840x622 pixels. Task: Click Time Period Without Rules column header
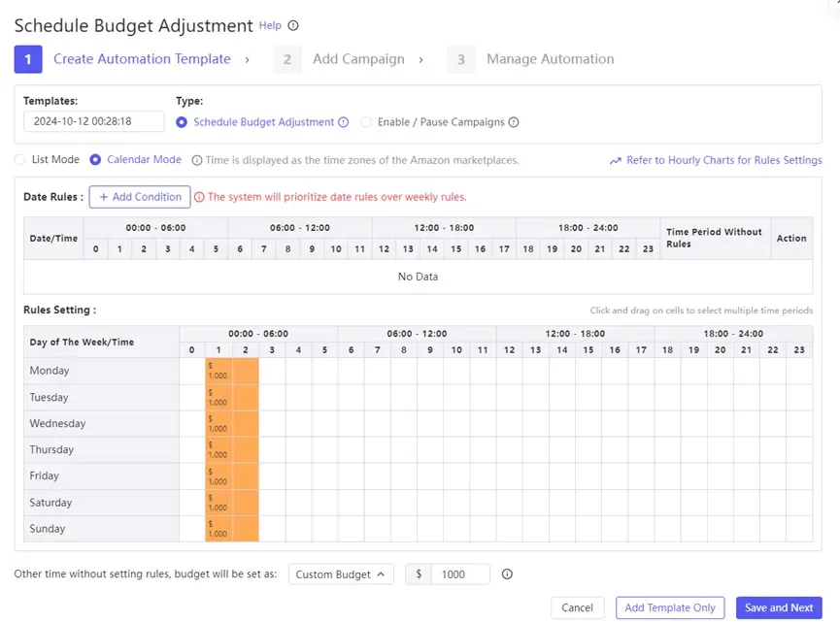coord(715,238)
